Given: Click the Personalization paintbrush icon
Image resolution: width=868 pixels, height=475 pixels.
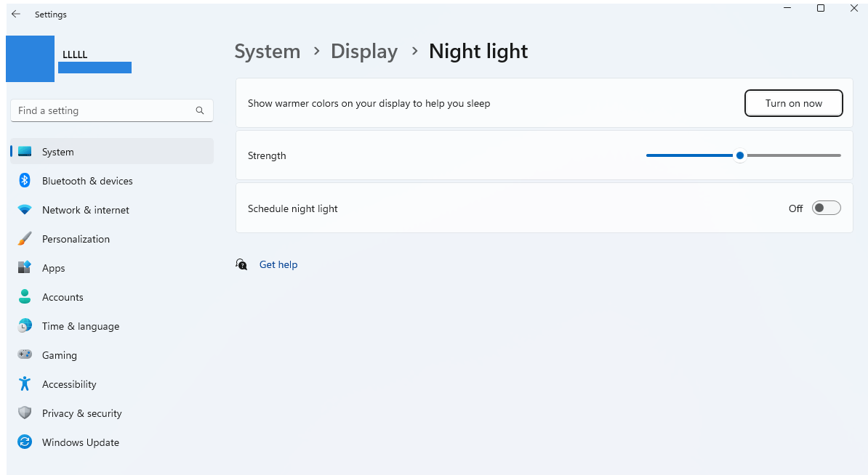Looking at the screenshot, I should [x=25, y=239].
